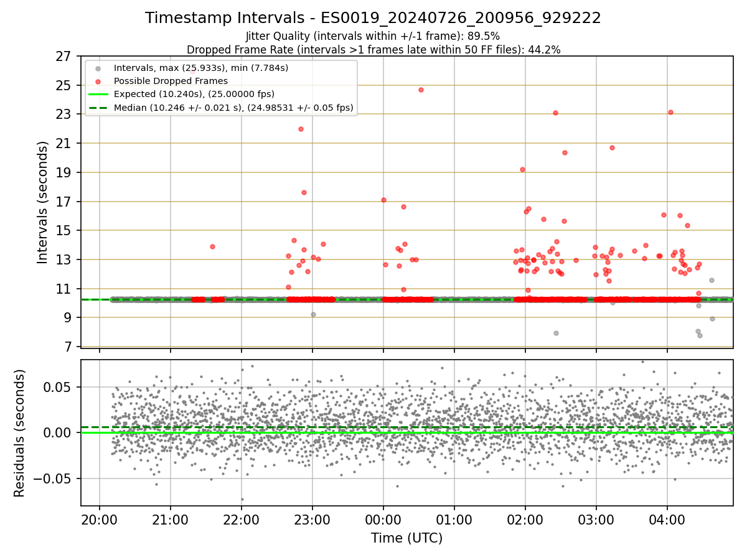Click the 9 tick on intervals axis
This screenshot has height=560, width=747.
(69, 317)
